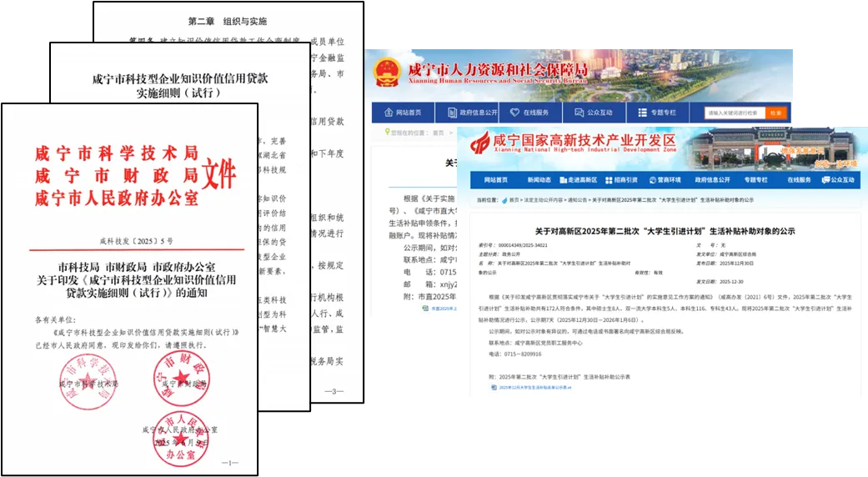Image resolution: width=868 pixels, height=477 pixels.
Task: Click page number —1— on front document
Action: [230, 463]
